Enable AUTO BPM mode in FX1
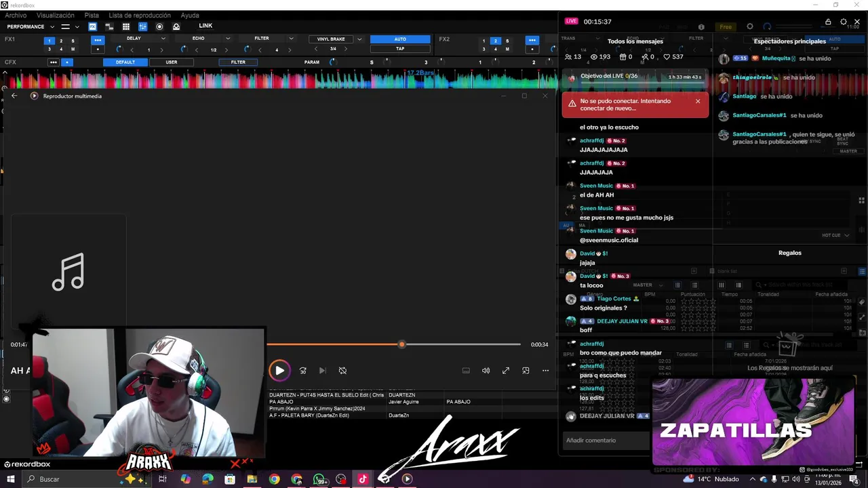Screen dimensions: 868x488 [x=400, y=39]
